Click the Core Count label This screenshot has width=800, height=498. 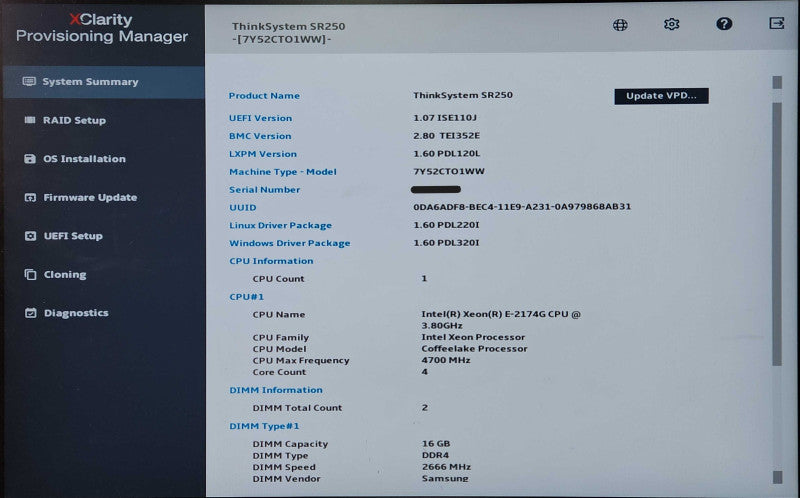279,372
